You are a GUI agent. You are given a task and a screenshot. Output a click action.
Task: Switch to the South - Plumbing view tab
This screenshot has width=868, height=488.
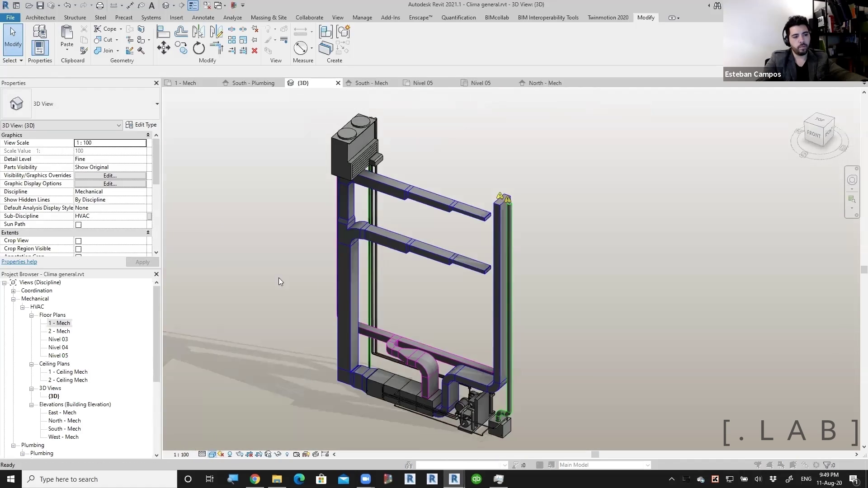coord(253,83)
